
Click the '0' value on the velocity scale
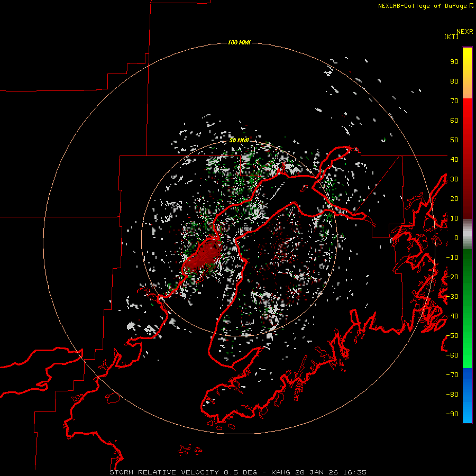pyautogui.click(x=456, y=237)
